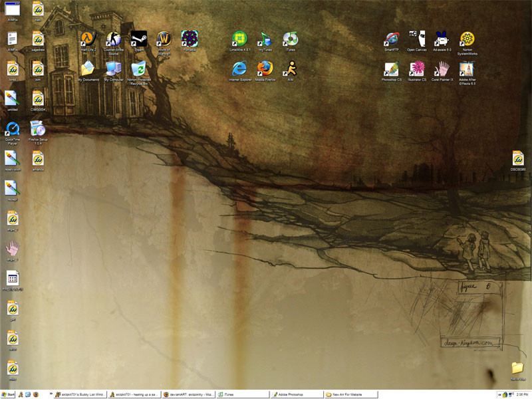Select the DSC00360 image file

(x=518, y=159)
